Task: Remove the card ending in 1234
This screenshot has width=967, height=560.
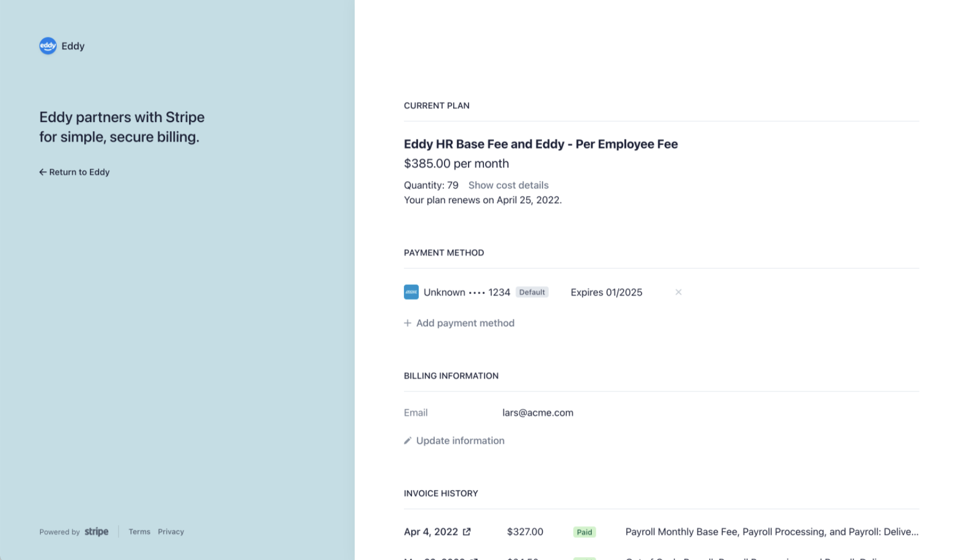Action: (678, 292)
